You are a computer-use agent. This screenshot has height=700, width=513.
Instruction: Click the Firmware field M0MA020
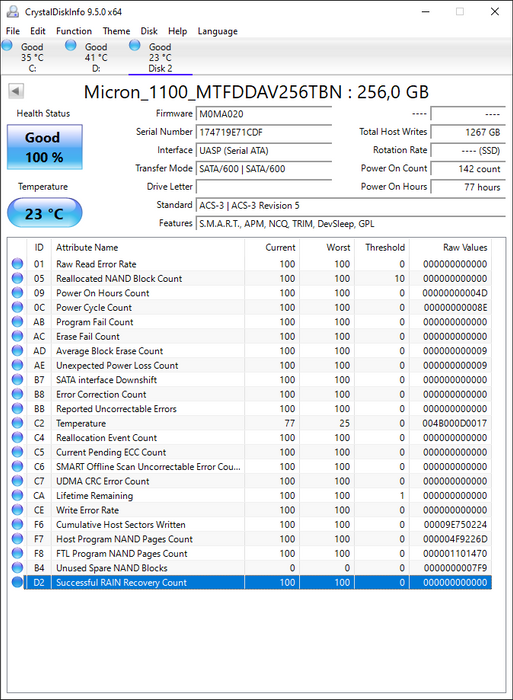(x=264, y=114)
